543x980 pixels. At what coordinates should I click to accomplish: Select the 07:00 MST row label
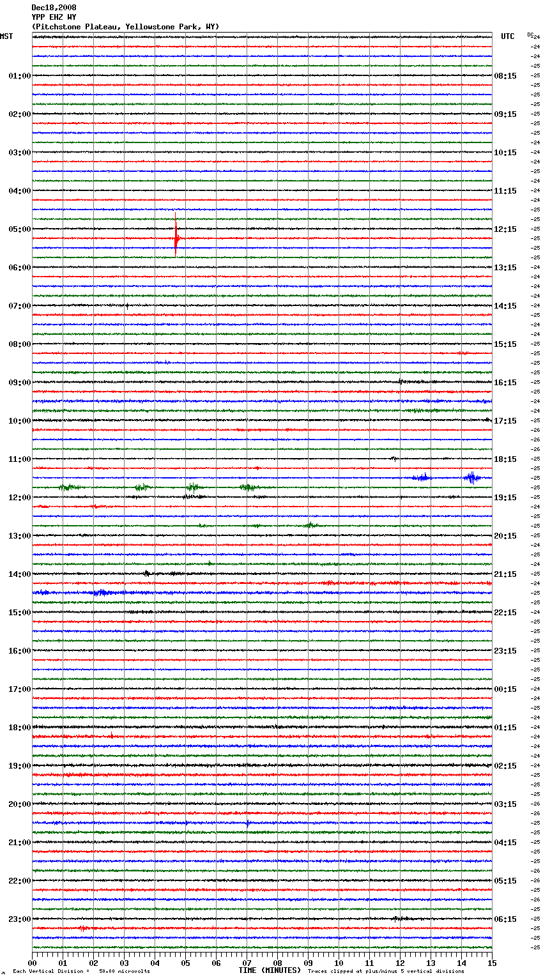(20, 306)
